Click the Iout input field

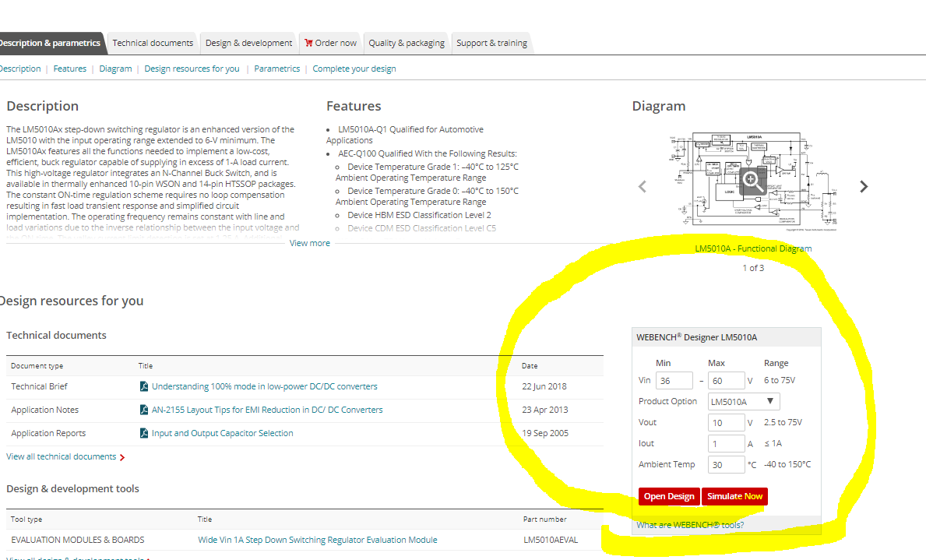click(726, 444)
